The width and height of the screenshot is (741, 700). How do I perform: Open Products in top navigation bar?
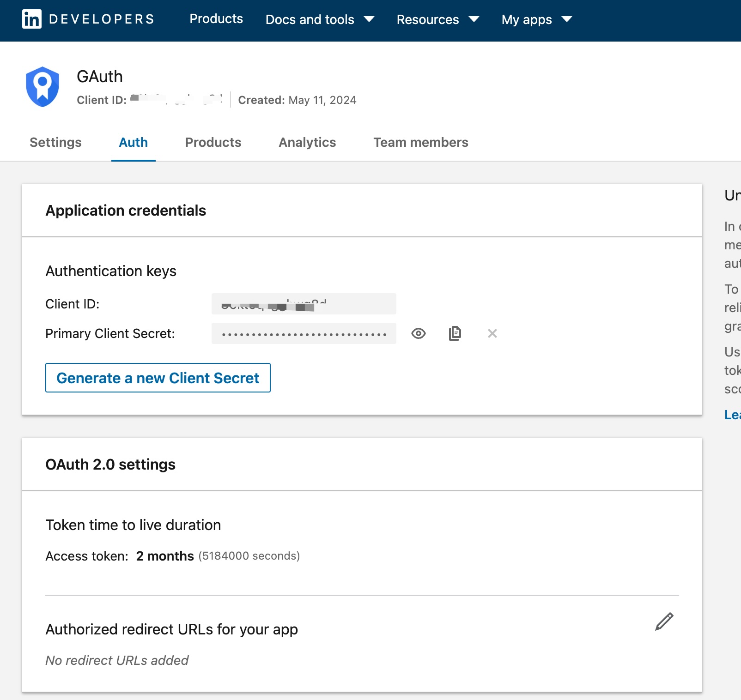point(216,19)
